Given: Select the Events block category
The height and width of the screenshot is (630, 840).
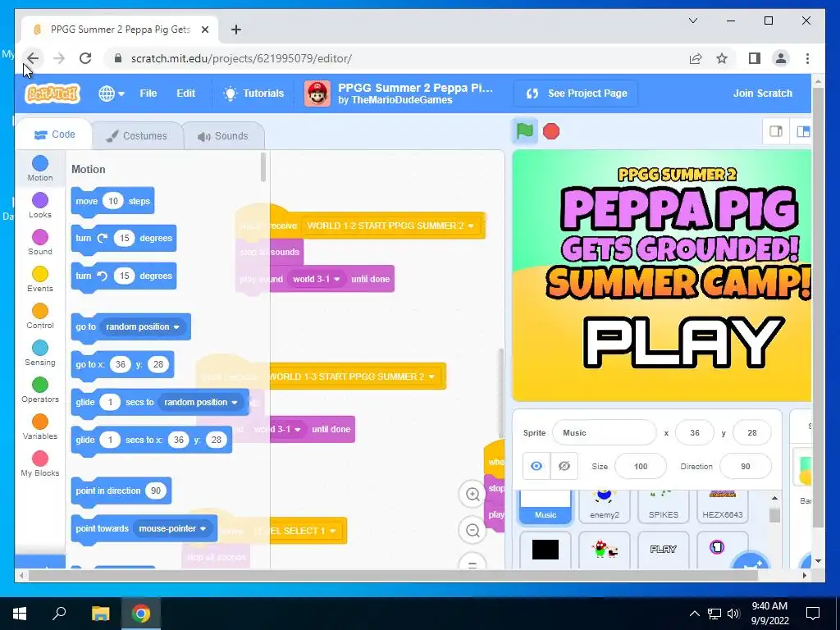Looking at the screenshot, I should [40, 279].
